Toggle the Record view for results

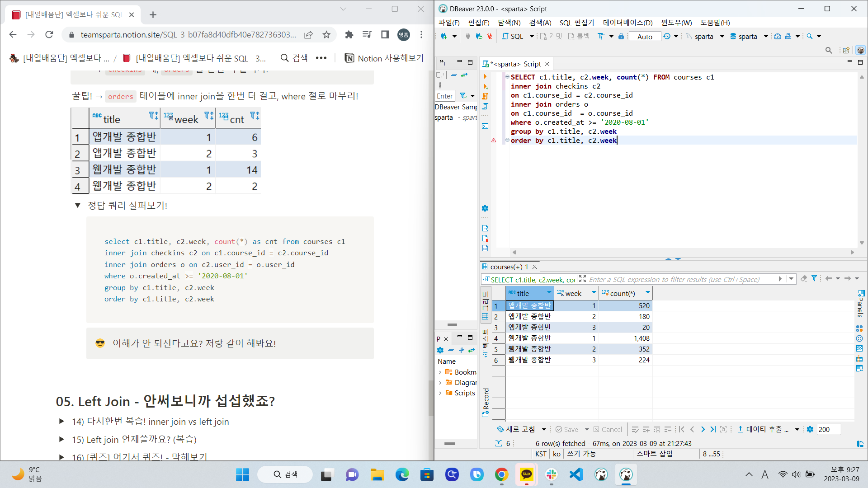(x=486, y=402)
